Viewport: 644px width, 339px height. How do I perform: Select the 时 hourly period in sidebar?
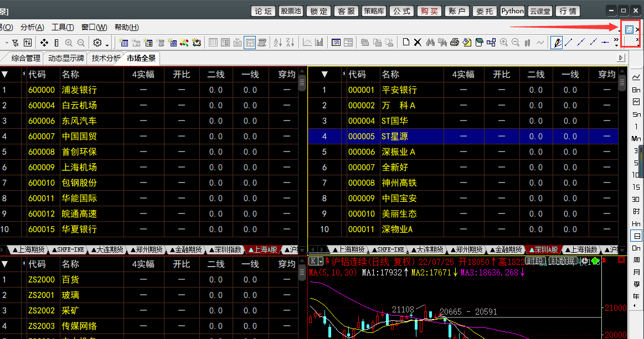636,211
